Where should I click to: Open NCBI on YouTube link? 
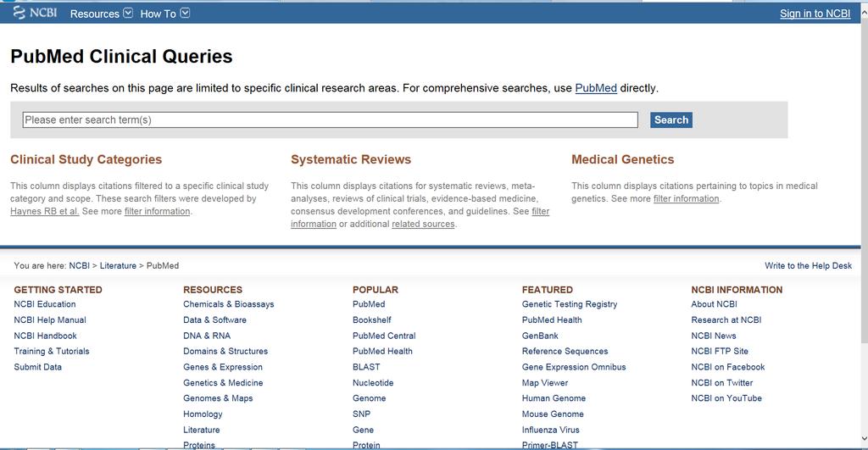(x=726, y=398)
